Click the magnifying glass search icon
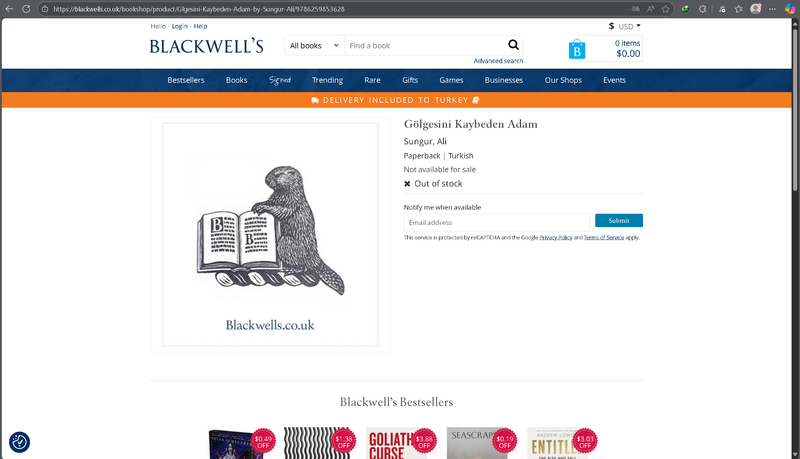800x459 pixels. [513, 45]
